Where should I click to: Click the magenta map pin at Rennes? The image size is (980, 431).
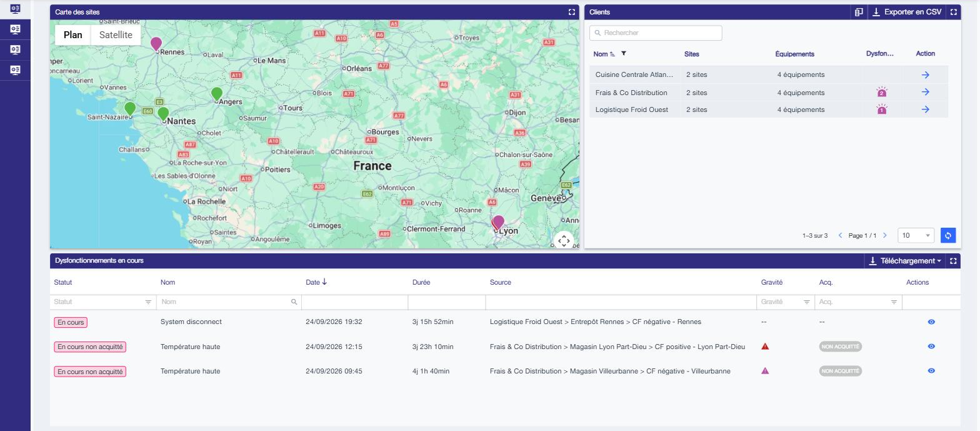[156, 44]
